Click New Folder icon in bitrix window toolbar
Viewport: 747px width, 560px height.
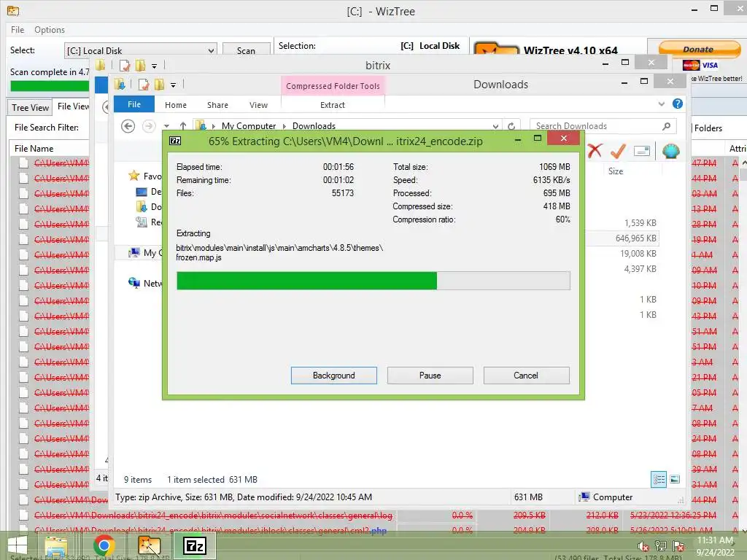point(140,65)
